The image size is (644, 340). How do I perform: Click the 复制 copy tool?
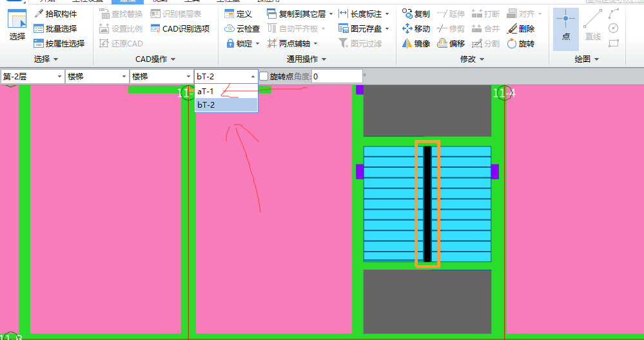click(x=416, y=14)
